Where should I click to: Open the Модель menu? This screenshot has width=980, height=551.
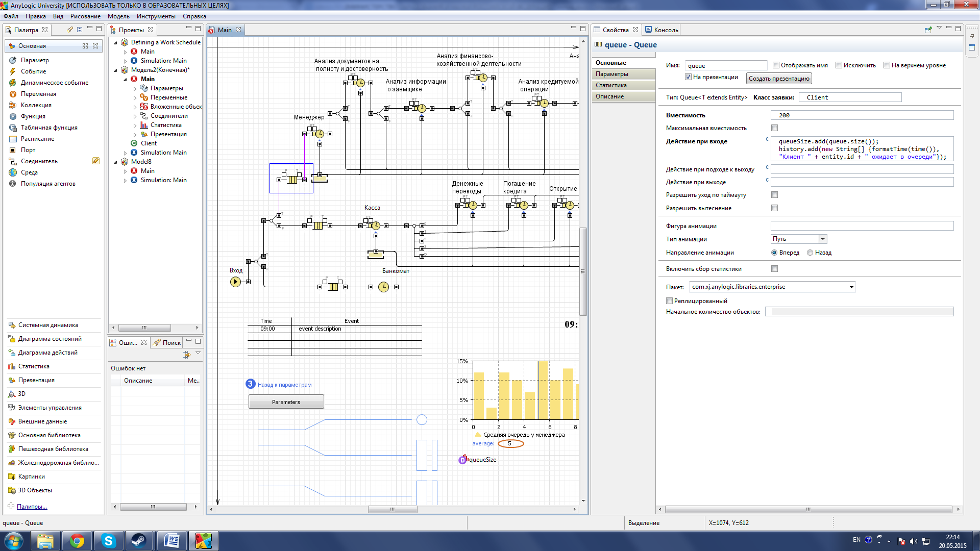(118, 16)
